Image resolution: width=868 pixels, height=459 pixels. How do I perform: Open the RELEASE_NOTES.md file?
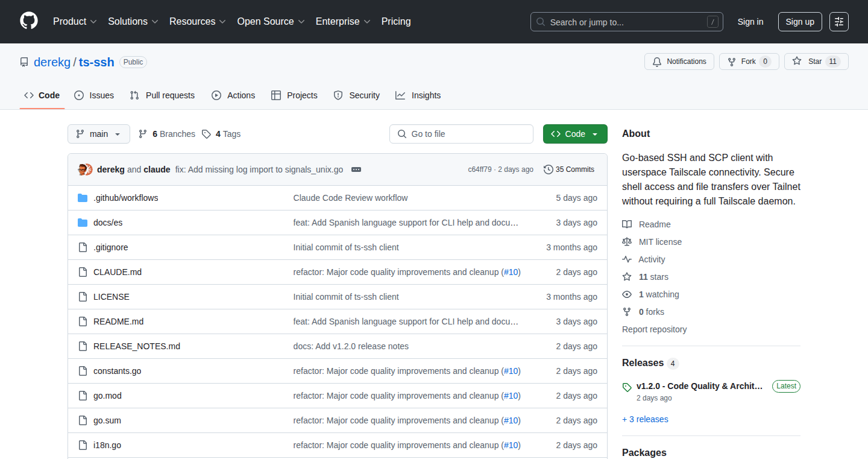click(137, 346)
